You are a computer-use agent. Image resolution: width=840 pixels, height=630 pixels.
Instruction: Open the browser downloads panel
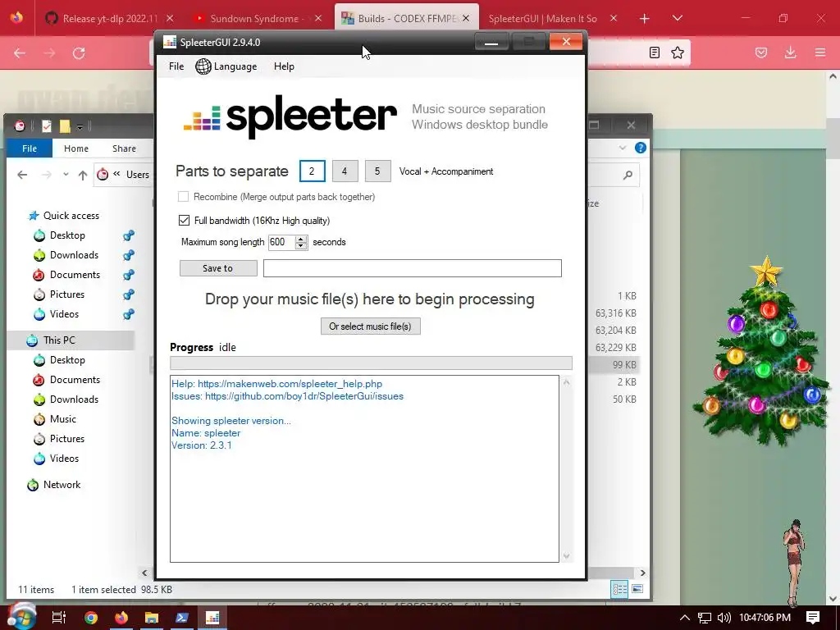click(790, 52)
